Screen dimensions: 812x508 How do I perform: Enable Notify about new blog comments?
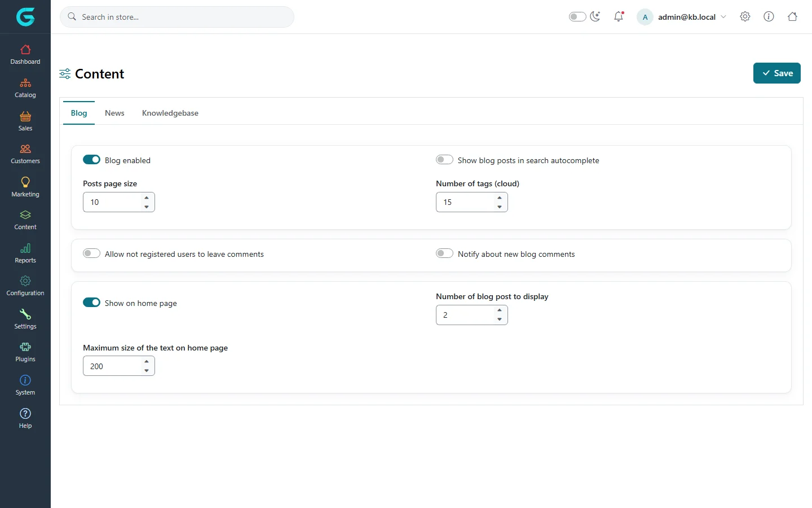click(x=444, y=253)
